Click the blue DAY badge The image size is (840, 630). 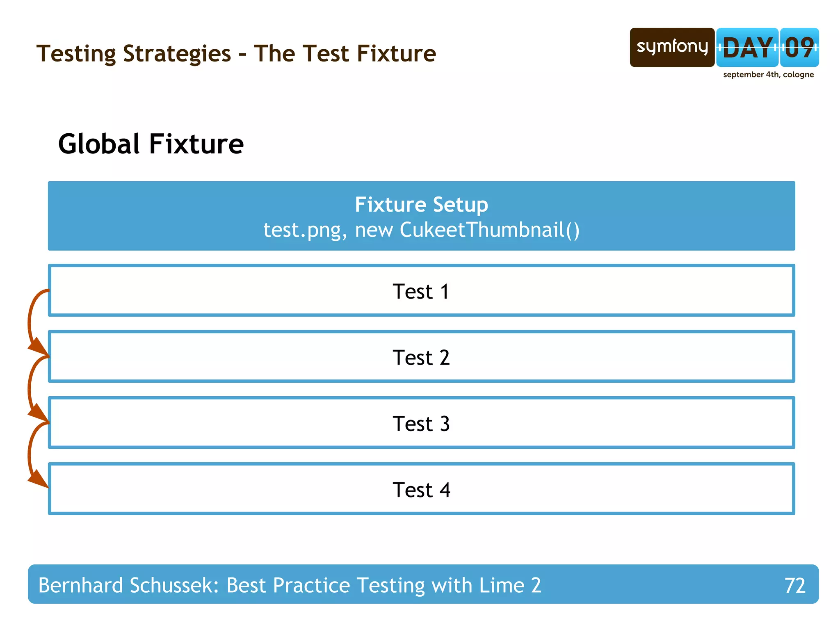pyautogui.click(x=747, y=48)
